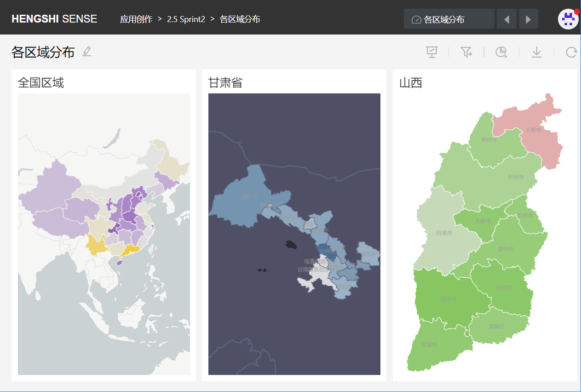Go to 应用创作 breadcrumb
Viewport: 581px width, 392px height.
[136, 19]
